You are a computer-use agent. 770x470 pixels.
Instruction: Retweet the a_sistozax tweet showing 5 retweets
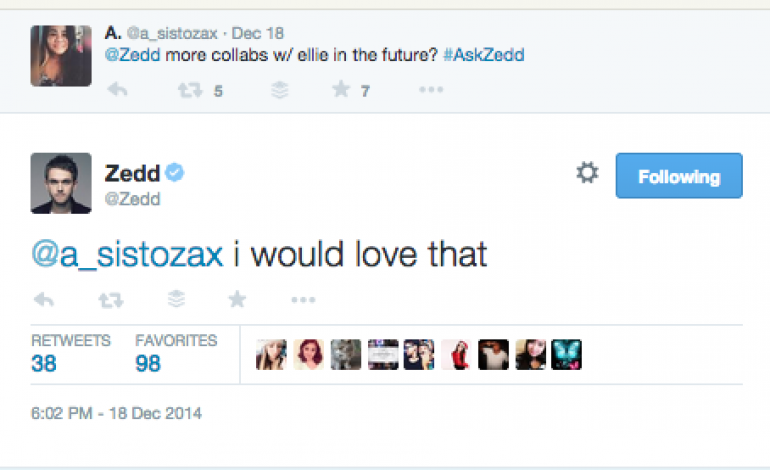click(185, 91)
